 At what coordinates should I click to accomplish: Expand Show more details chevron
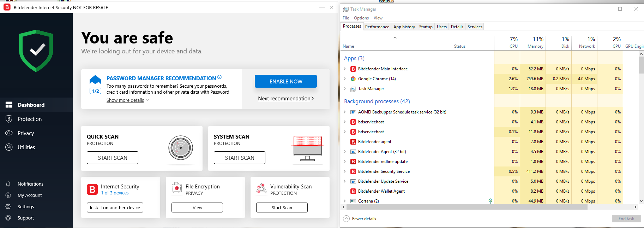coord(147,100)
